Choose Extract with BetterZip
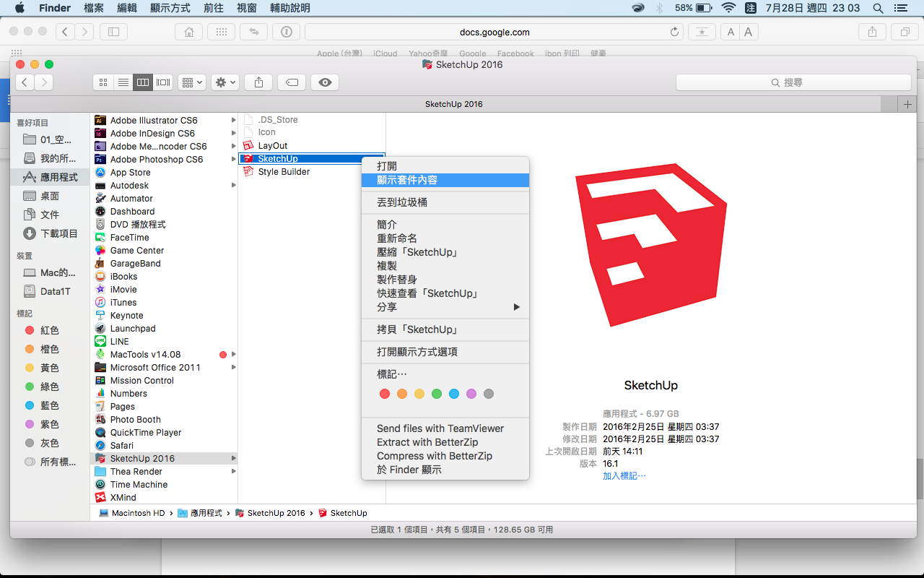Viewport: 924px width, 578px height. point(445,442)
